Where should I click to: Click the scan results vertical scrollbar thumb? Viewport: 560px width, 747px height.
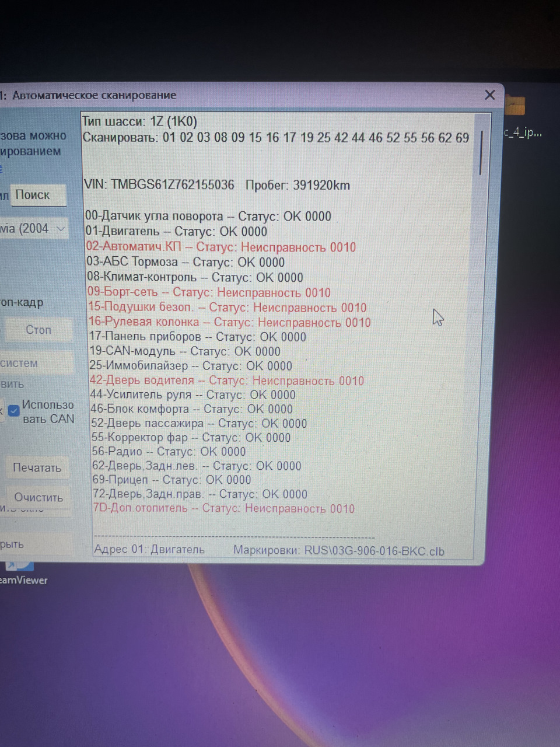click(481, 153)
